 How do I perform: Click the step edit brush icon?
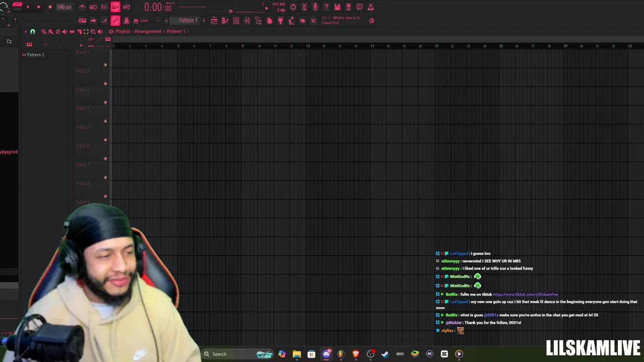[104, 21]
